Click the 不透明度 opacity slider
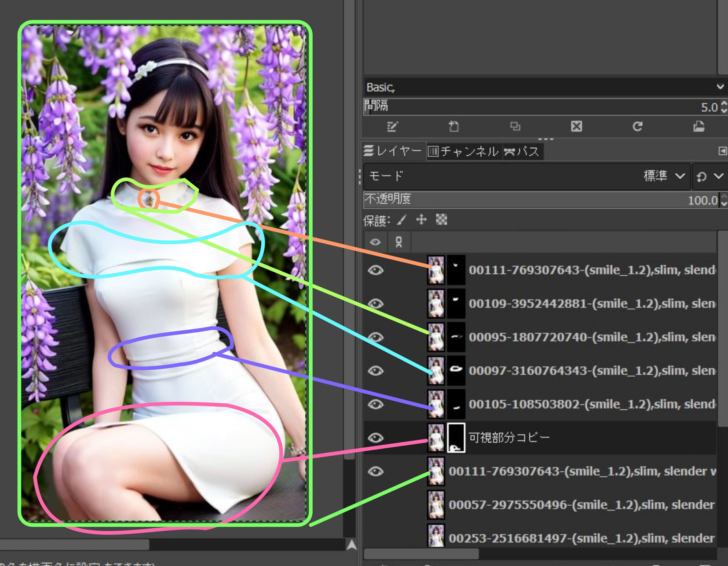The width and height of the screenshot is (728, 566). click(x=533, y=200)
